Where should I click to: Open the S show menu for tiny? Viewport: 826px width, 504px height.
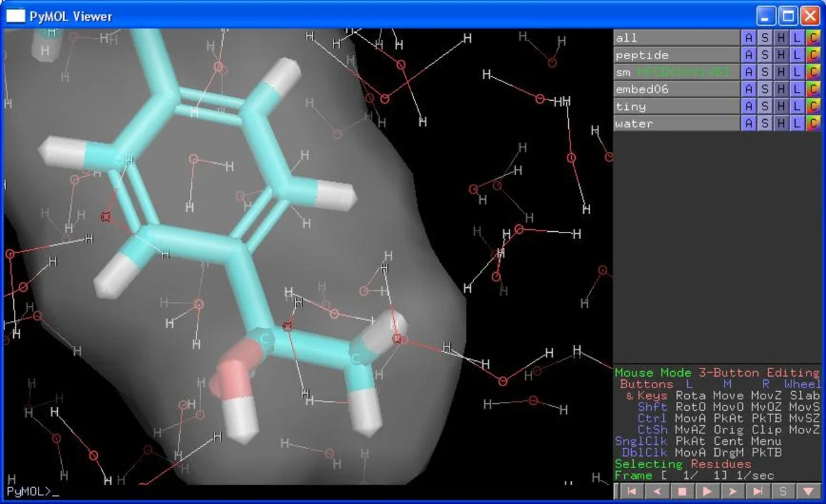(x=765, y=106)
